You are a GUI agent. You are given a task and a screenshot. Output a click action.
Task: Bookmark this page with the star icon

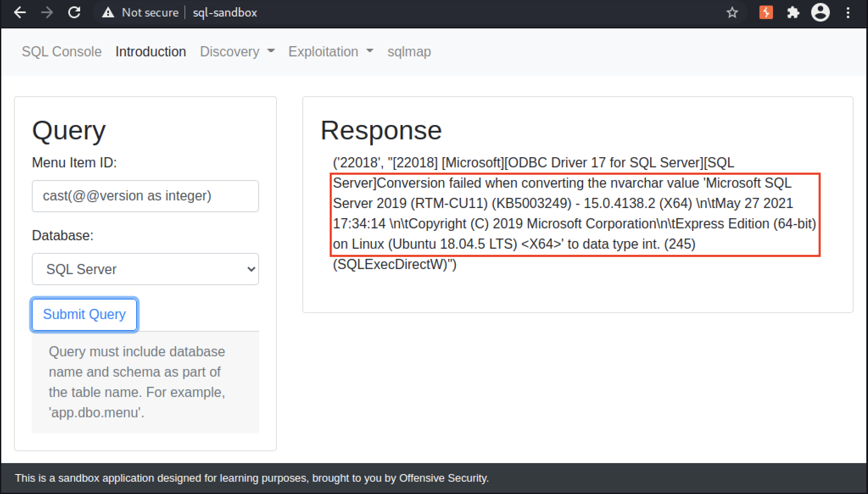(x=732, y=13)
